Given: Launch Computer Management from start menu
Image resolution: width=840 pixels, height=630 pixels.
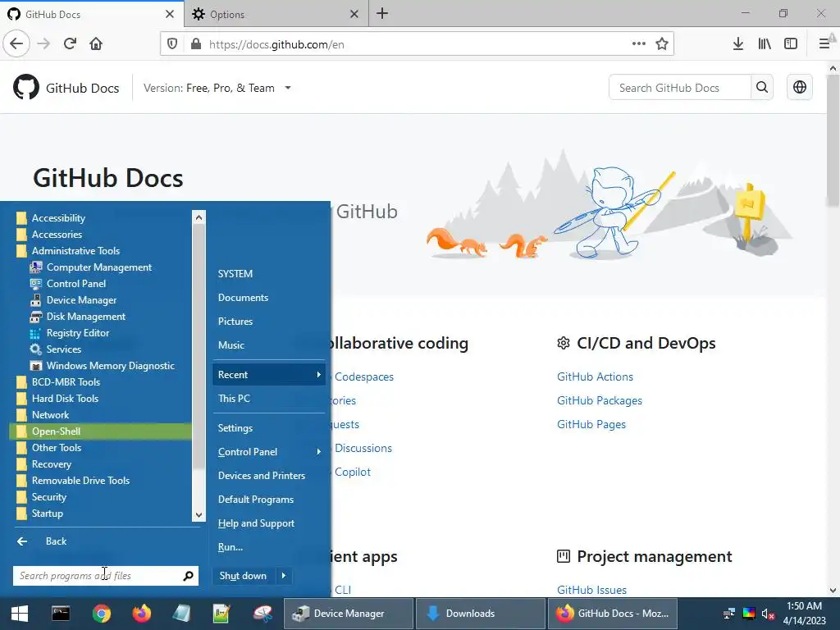Looking at the screenshot, I should 99,267.
